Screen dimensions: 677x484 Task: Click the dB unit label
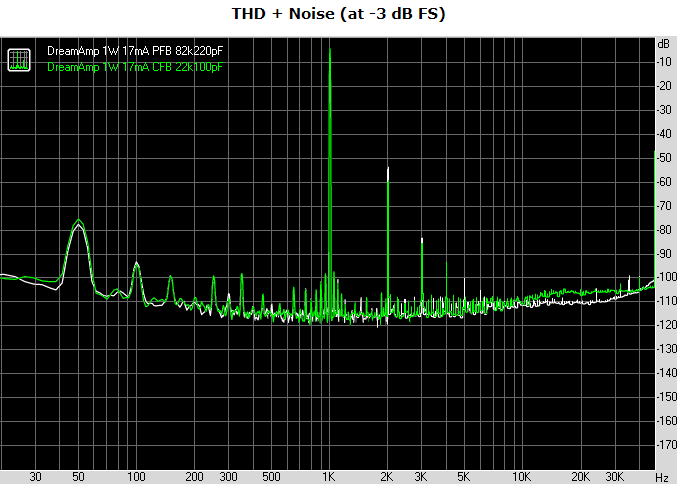tap(664, 44)
